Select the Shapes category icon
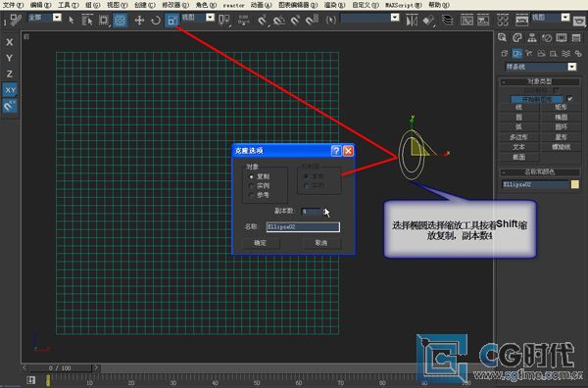Image resolution: width=588 pixels, height=388 pixels. tap(517, 53)
